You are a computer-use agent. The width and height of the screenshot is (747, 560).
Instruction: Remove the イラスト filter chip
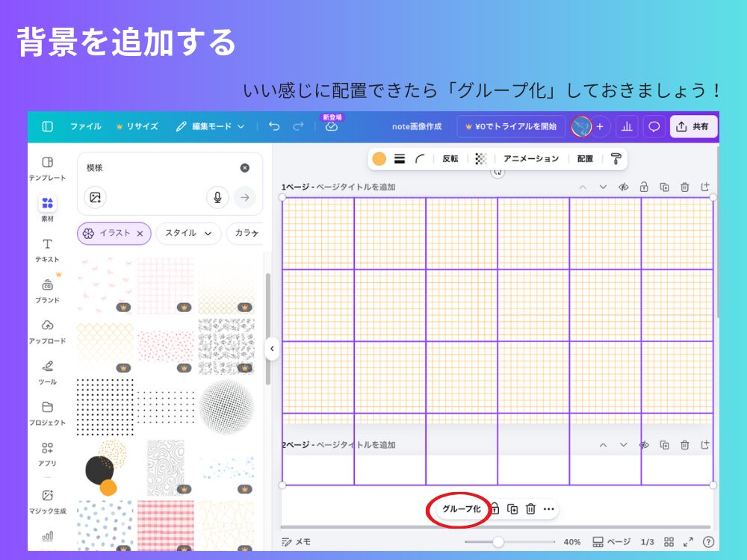tap(140, 233)
